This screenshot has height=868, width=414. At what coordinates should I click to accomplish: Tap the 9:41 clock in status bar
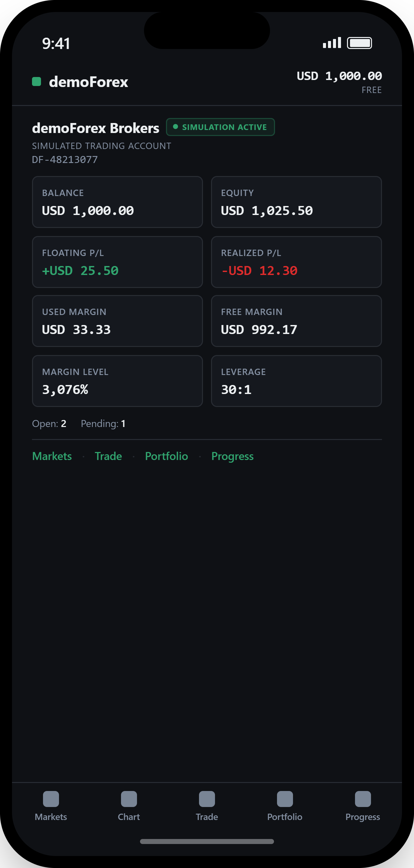pos(56,43)
